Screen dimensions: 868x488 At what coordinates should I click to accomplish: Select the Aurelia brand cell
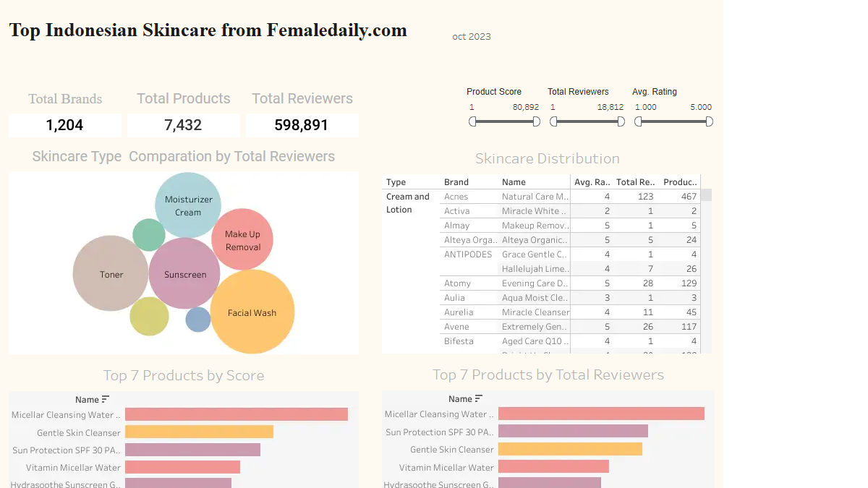[x=459, y=312]
